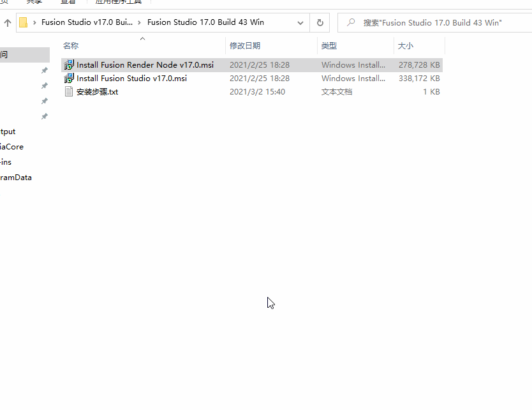The image size is (532, 410).
Task: Open the address bar history dropdown
Action: (x=300, y=23)
